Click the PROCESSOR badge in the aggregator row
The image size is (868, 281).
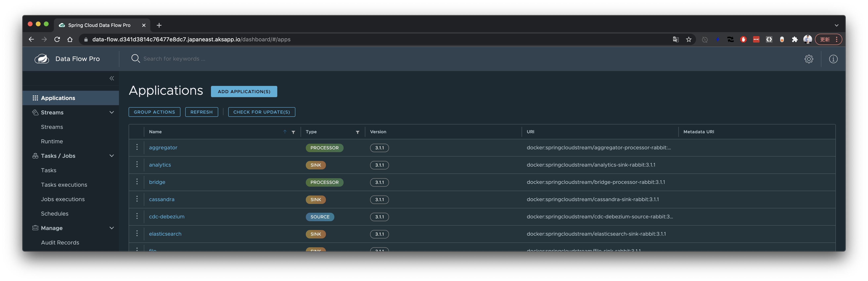tap(324, 148)
